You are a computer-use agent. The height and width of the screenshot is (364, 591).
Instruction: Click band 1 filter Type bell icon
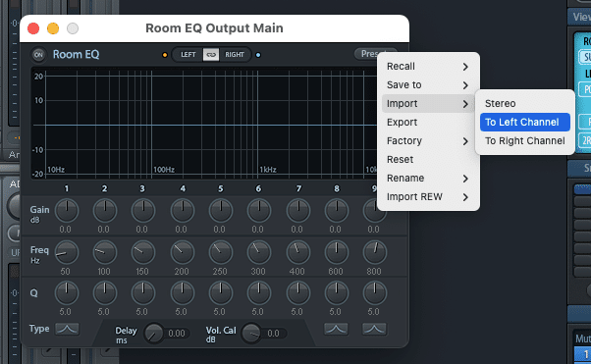click(x=67, y=329)
